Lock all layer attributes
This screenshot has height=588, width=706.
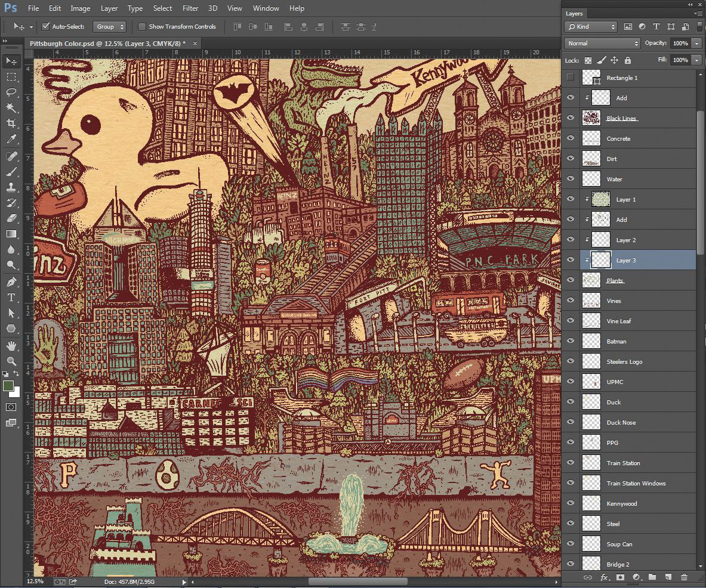pos(628,60)
